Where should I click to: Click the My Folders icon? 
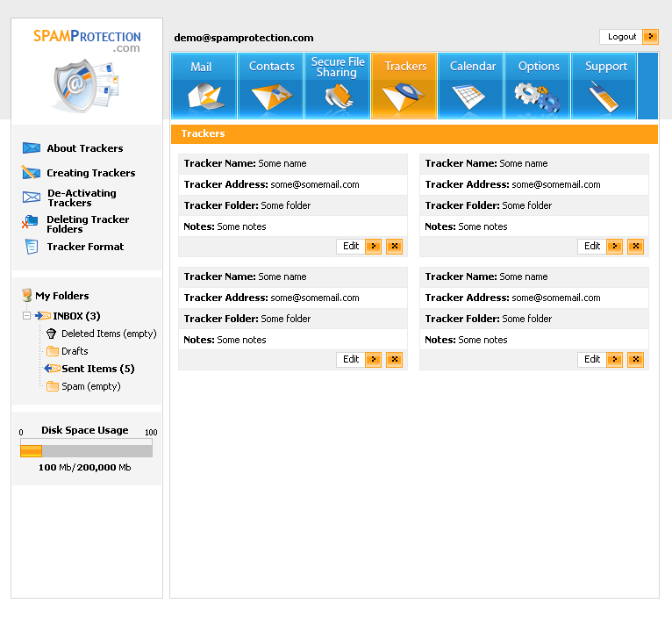(27, 295)
